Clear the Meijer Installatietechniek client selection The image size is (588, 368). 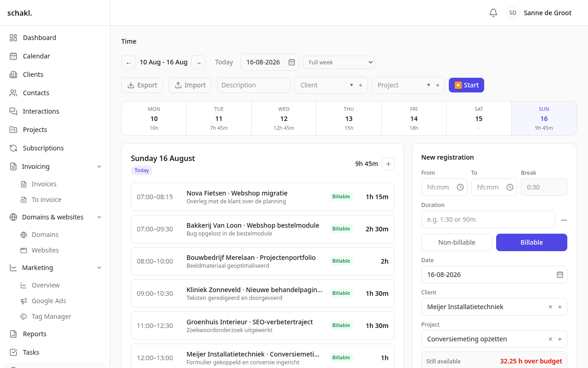(550, 307)
